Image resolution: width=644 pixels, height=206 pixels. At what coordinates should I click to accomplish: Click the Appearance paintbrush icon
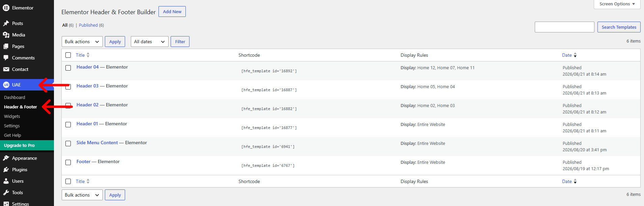coord(6,158)
